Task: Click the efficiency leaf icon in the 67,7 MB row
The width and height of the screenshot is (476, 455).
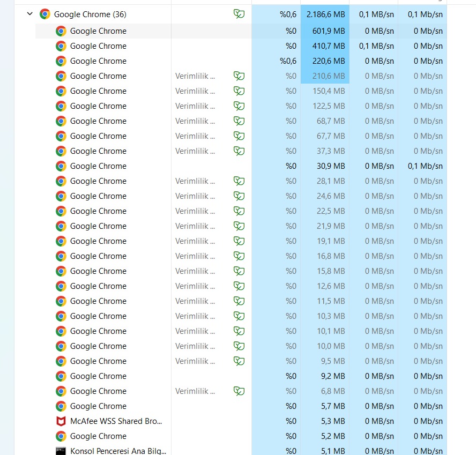Action: pyautogui.click(x=239, y=136)
